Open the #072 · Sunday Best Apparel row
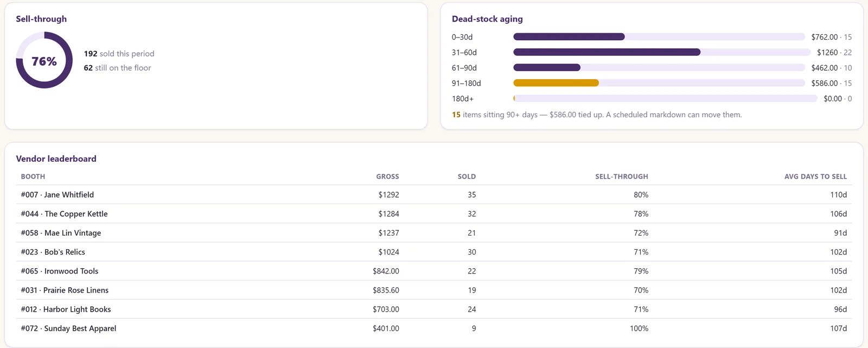The height and width of the screenshot is (348, 868). click(x=434, y=328)
